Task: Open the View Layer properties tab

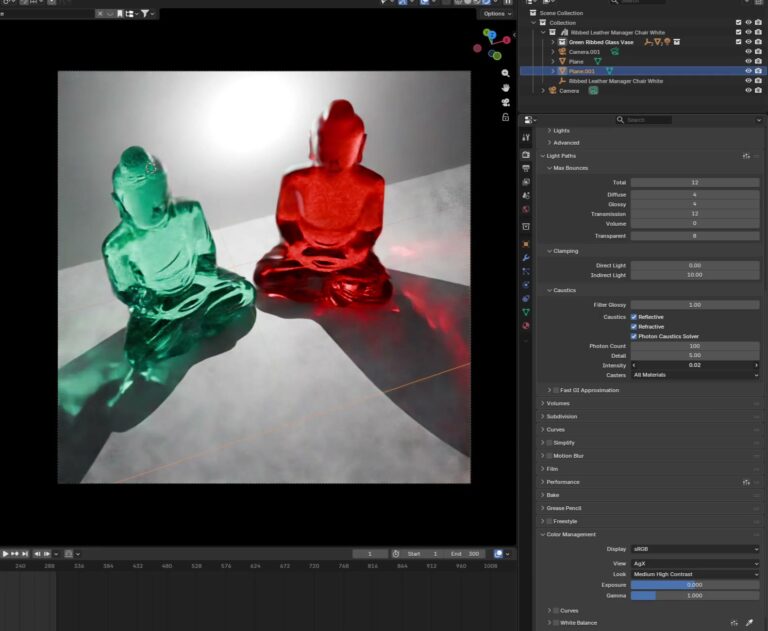Action: pyautogui.click(x=526, y=182)
